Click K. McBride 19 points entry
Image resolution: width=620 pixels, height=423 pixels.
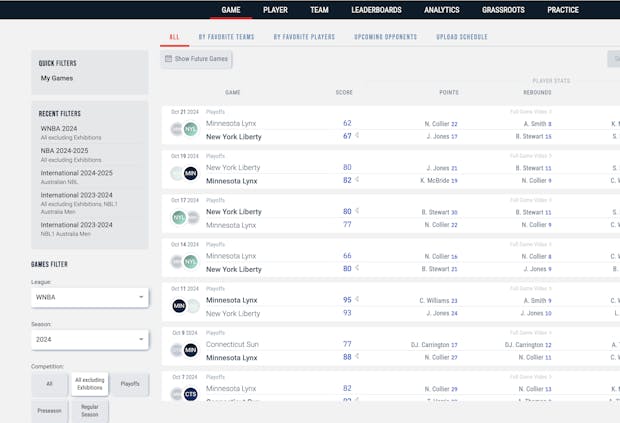(x=439, y=181)
